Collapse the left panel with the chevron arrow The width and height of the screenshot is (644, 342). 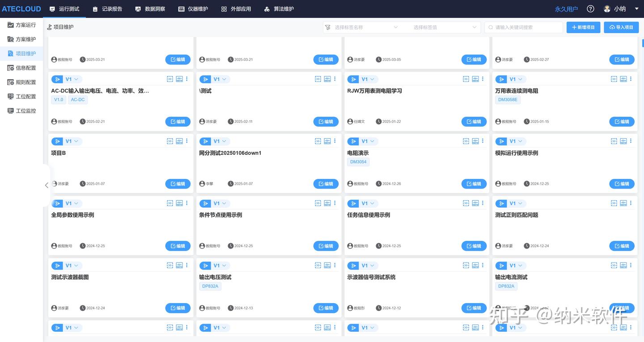[47, 185]
